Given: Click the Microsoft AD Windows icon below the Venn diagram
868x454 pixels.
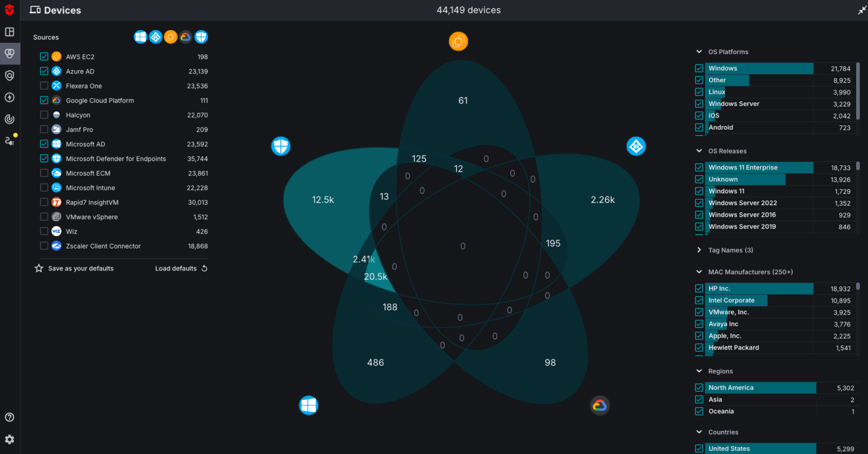Looking at the screenshot, I should tap(309, 405).
